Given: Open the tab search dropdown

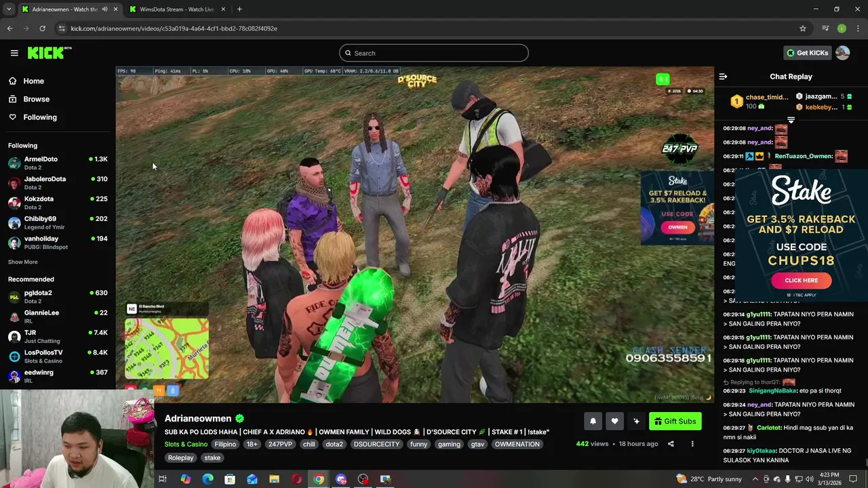Looking at the screenshot, I should pos(9,9).
